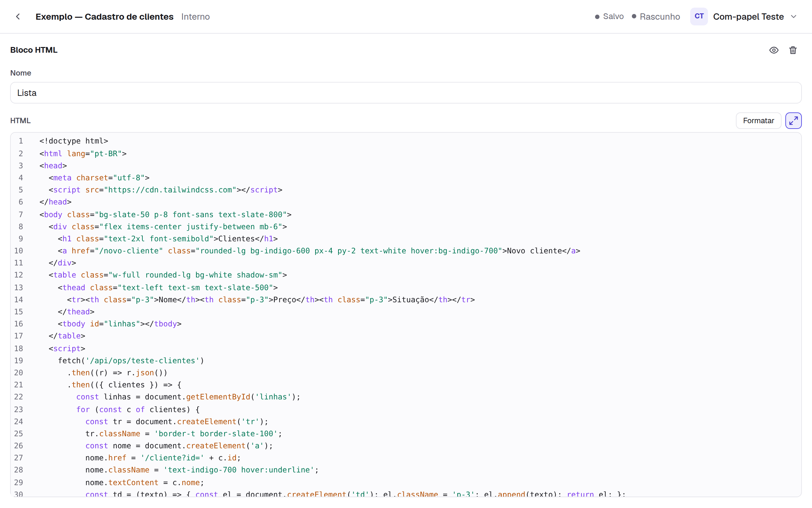Preview the HTML block with eye icon
Image resolution: width=812 pixels, height=508 pixels.
pyautogui.click(x=774, y=50)
